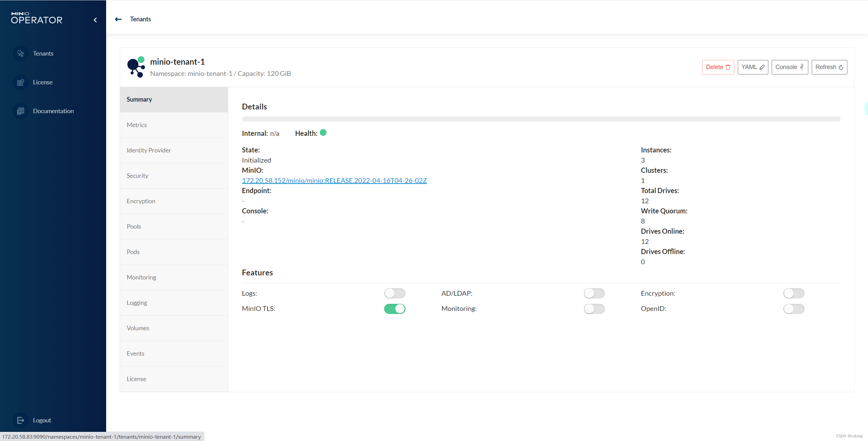Turn on the Encryption feature toggle
The height and width of the screenshot is (441, 868).
coord(793,293)
